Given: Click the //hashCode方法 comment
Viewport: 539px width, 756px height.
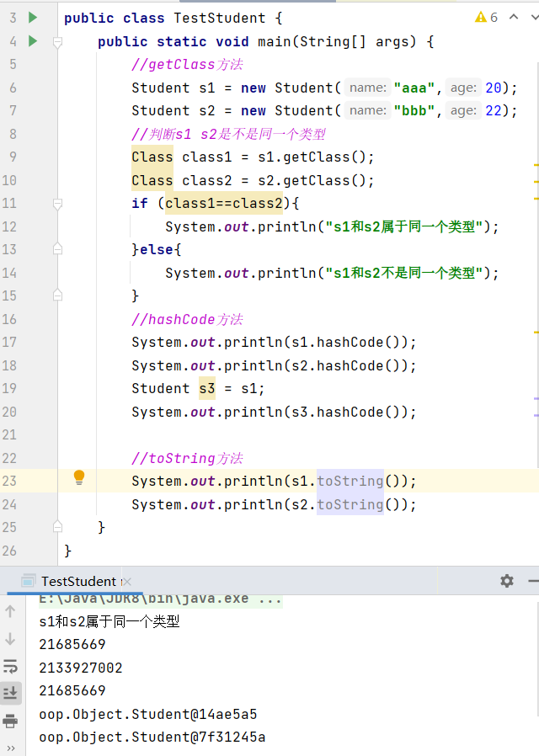Looking at the screenshot, I should point(187,319).
